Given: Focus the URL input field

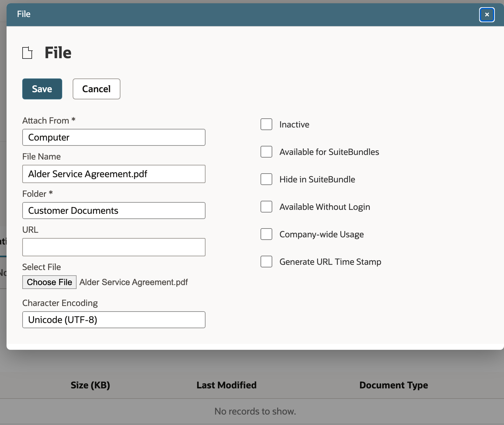Looking at the screenshot, I should pos(114,247).
